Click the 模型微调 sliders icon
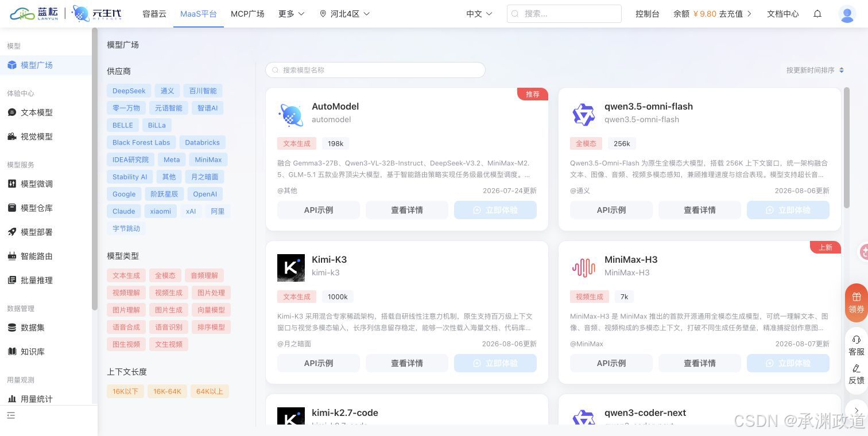 coord(11,184)
